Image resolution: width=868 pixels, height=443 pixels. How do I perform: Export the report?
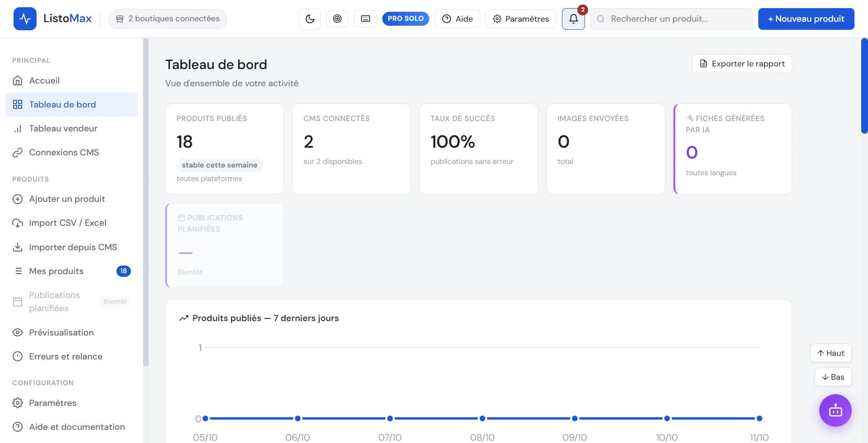pos(742,64)
